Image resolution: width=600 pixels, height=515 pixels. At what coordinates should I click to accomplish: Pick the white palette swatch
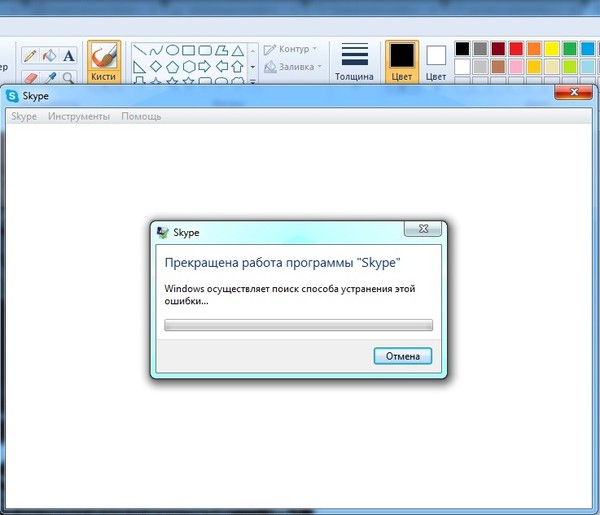pyautogui.click(x=462, y=67)
